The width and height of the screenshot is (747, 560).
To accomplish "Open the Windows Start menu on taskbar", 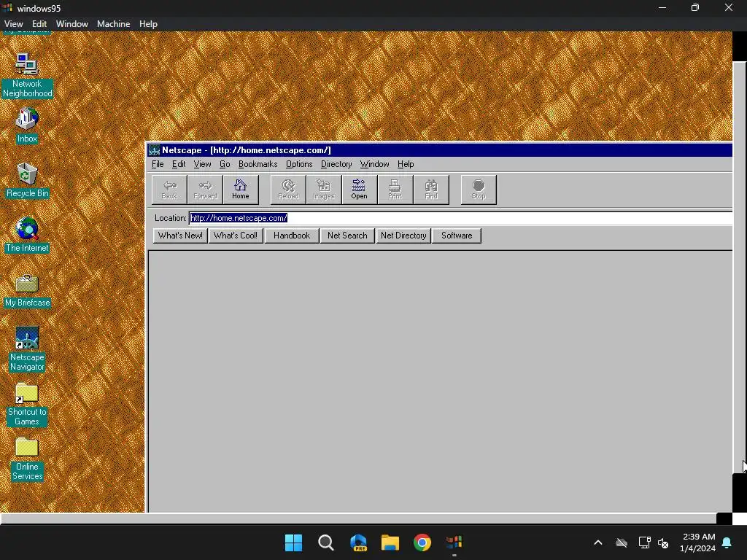I will [293, 542].
